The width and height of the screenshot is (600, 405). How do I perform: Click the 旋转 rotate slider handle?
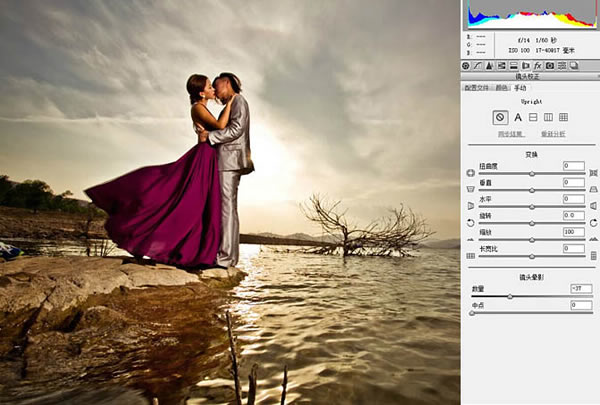pos(532,224)
